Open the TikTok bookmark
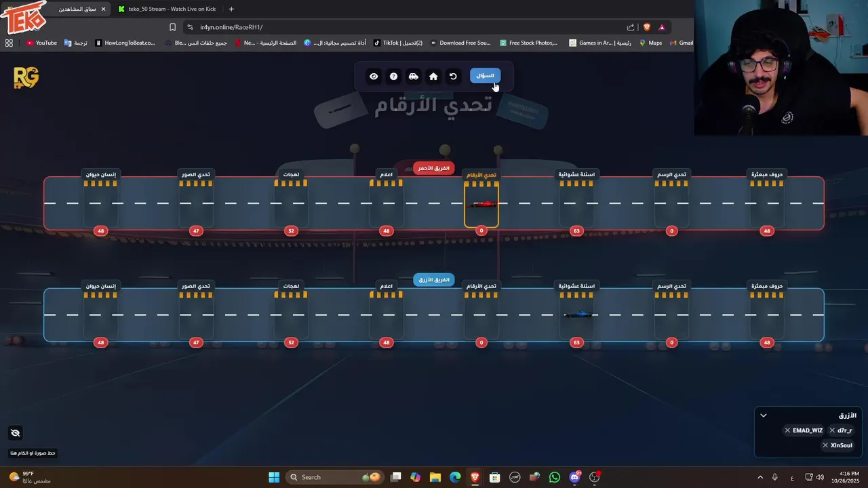Viewport: 868px width, 488px height. click(397, 43)
